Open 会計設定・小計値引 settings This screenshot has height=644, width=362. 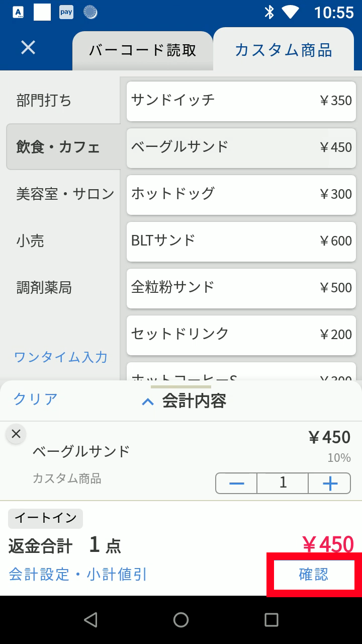coord(78,574)
